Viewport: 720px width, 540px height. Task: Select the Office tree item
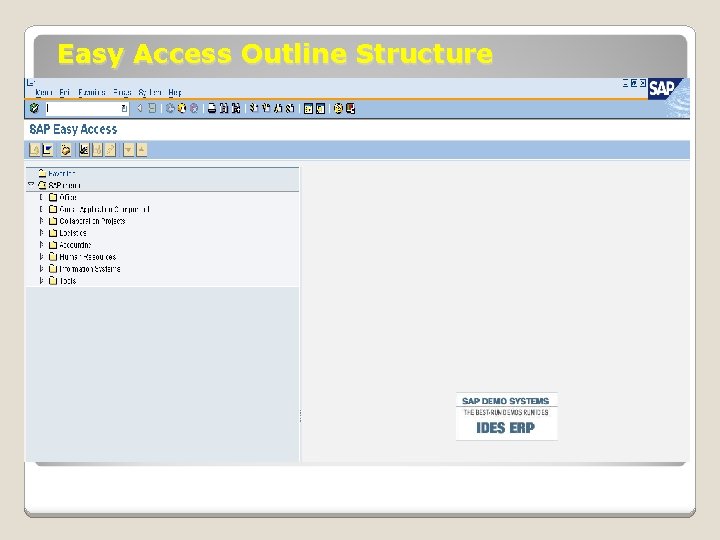(x=68, y=197)
